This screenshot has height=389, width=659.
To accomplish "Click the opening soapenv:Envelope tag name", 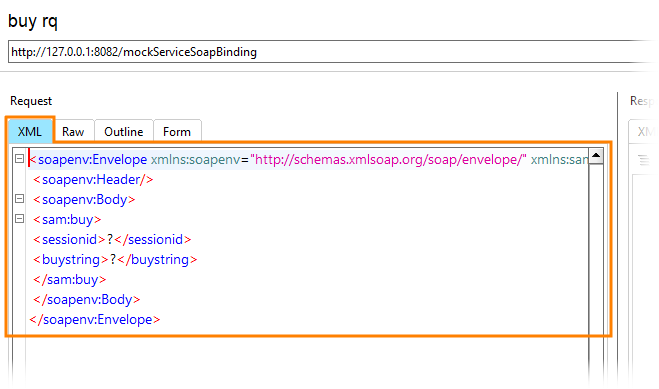I will (92, 160).
